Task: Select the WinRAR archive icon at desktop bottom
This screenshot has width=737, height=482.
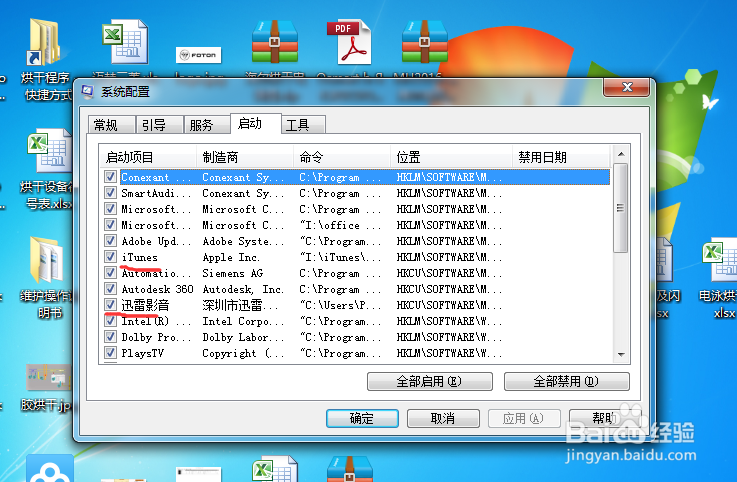Action: pyautogui.click(x=350, y=469)
